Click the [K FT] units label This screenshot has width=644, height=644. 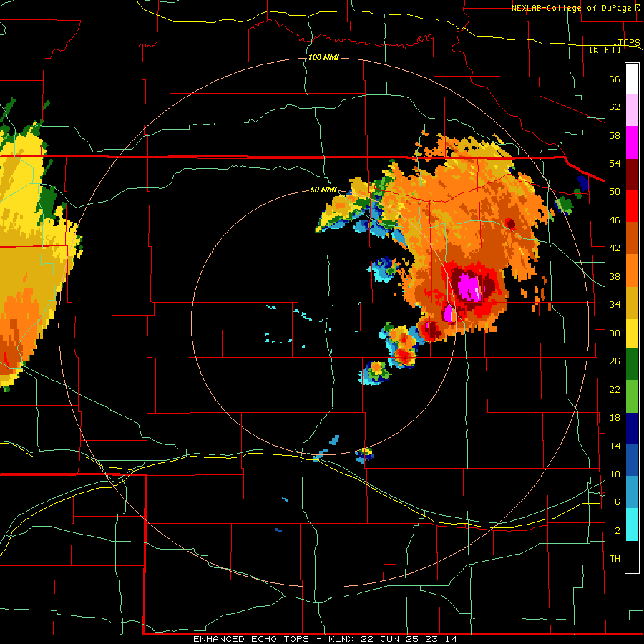point(605,49)
